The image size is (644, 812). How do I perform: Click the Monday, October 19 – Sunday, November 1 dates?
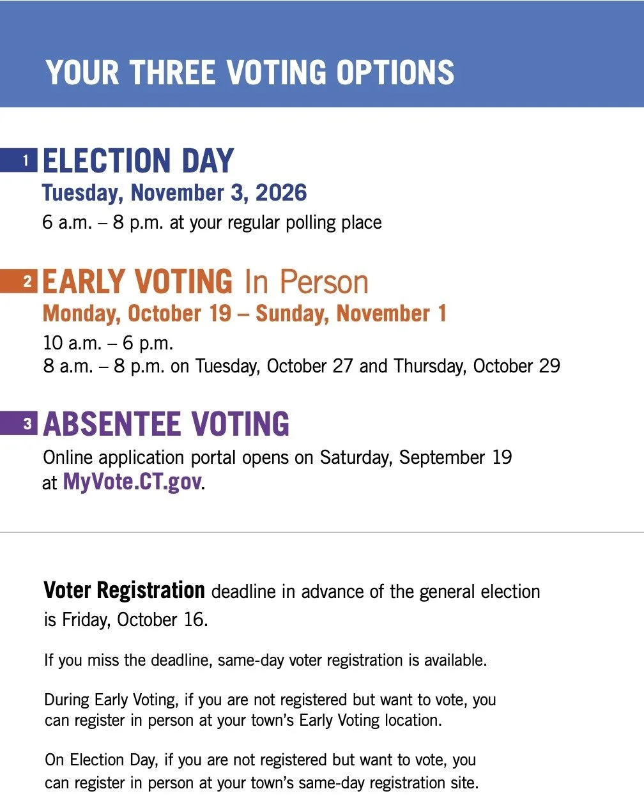(x=244, y=314)
